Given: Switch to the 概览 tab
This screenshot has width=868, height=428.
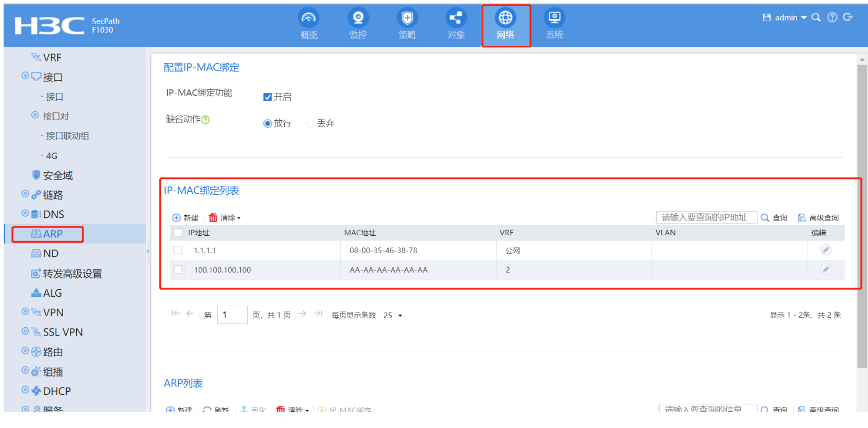Looking at the screenshot, I should pos(309,25).
